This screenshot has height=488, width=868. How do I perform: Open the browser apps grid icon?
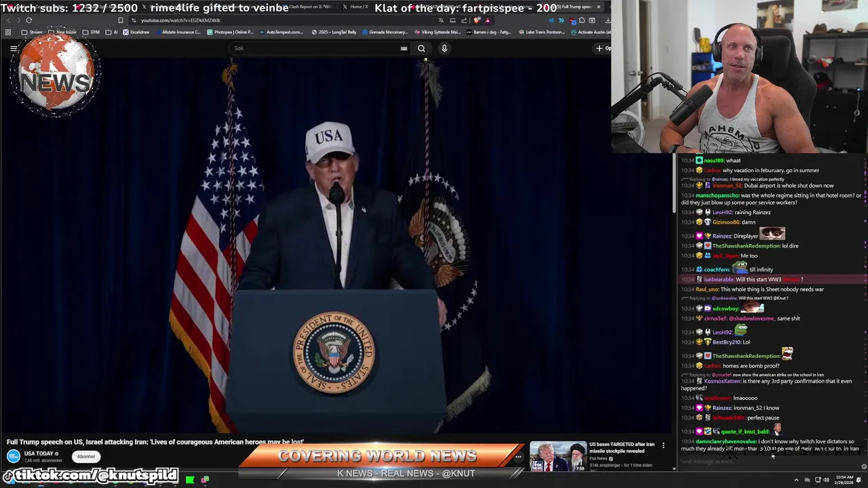click(x=8, y=32)
